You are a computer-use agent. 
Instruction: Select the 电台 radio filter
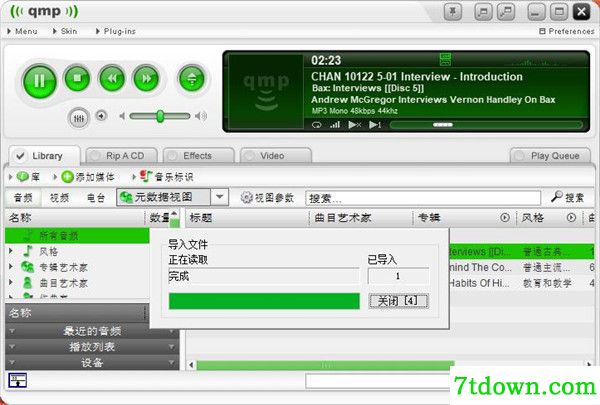[96, 198]
